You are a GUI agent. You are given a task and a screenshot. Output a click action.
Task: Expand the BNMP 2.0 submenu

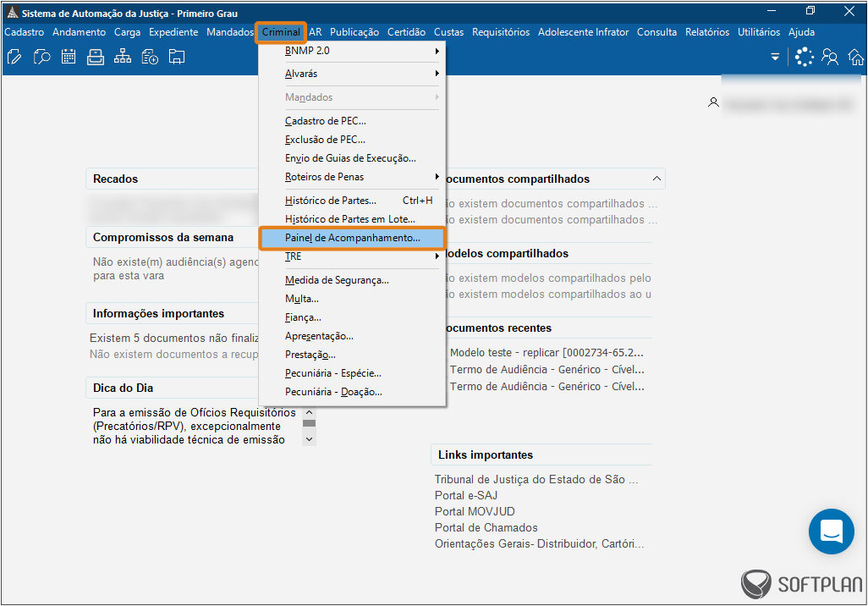(352, 51)
